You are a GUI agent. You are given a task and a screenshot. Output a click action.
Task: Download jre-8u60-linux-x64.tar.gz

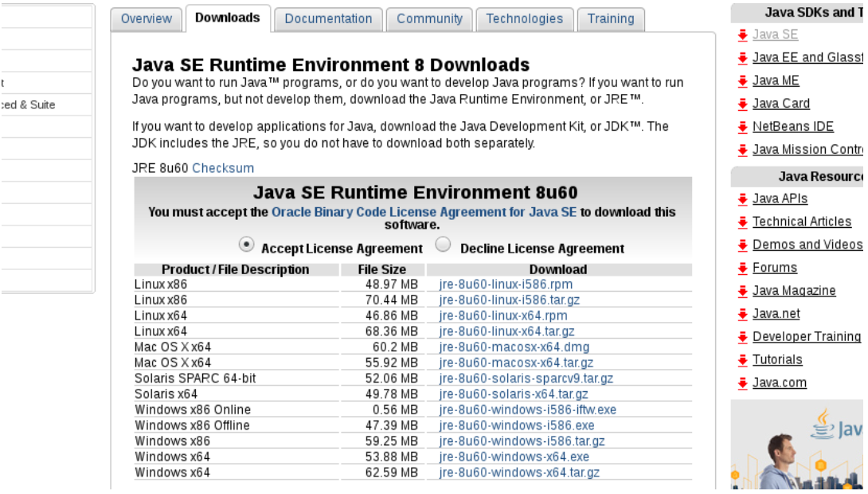click(x=506, y=331)
